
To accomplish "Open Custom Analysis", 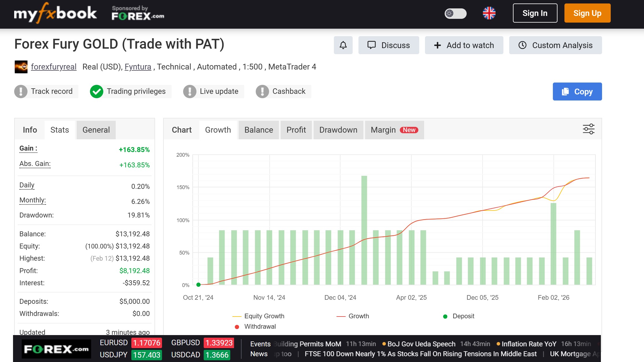I will [555, 45].
